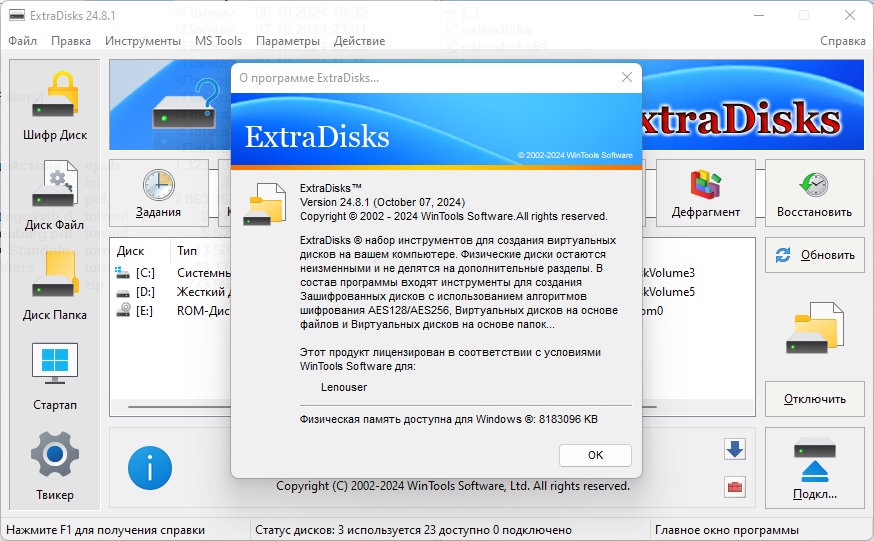Open the Инструменты menu

point(143,41)
